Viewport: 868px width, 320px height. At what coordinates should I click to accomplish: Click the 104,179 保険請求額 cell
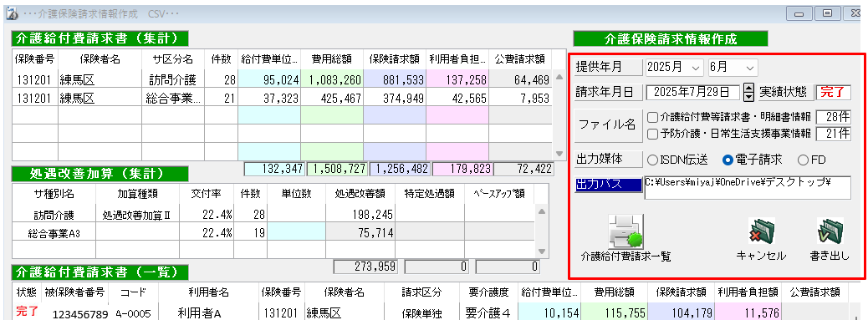point(681,313)
